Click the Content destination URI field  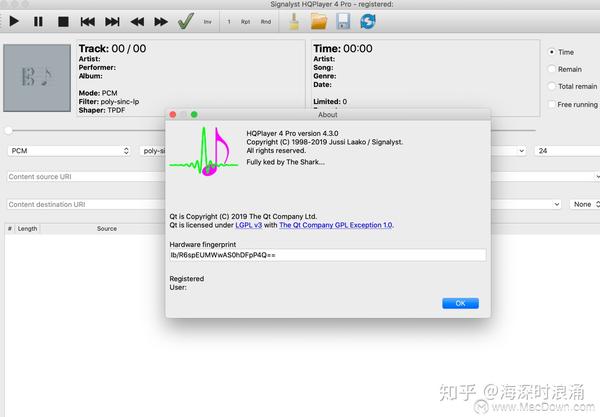click(86, 204)
